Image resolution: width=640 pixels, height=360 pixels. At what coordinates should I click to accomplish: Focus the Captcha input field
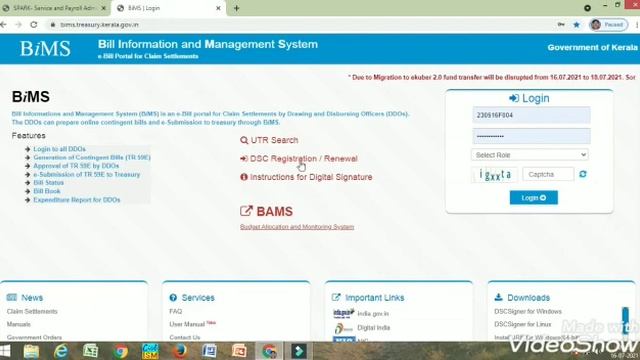548,174
